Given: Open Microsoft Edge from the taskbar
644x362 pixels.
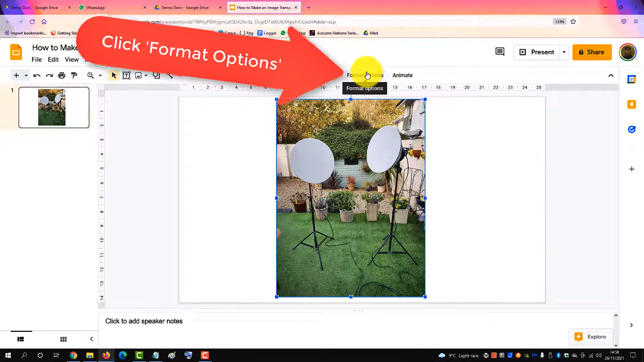Looking at the screenshot, I should coord(123,355).
